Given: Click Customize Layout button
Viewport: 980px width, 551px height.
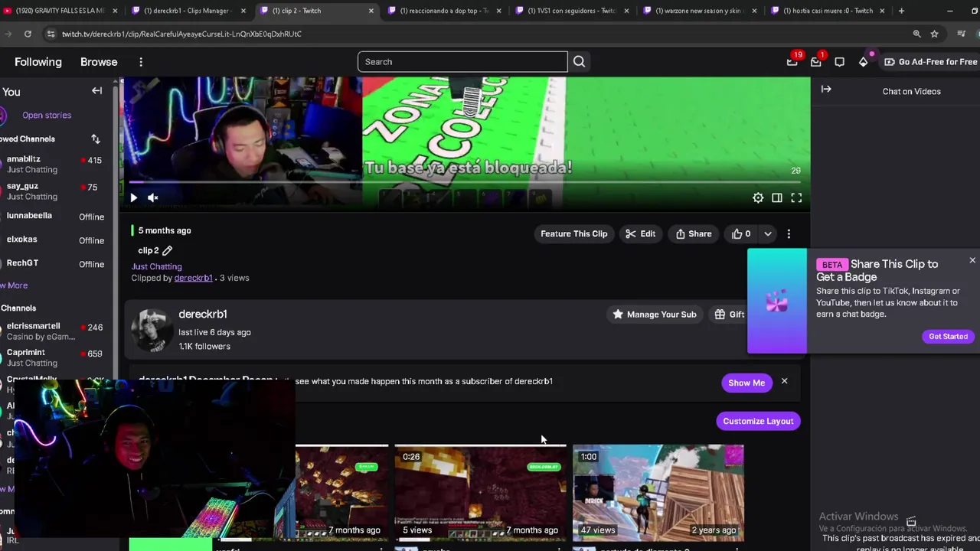Looking at the screenshot, I should pos(758,421).
